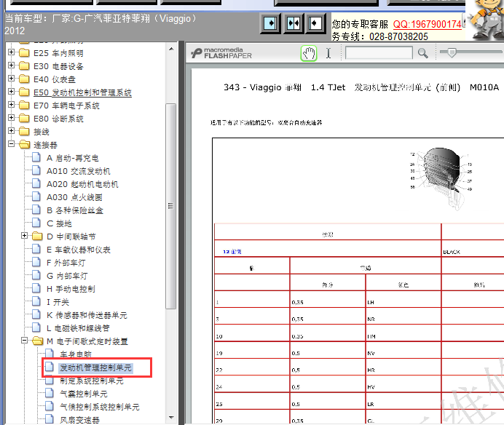The image size is (504, 425).
Task: Collapse the 连接器 folder node
Action: click(11, 144)
